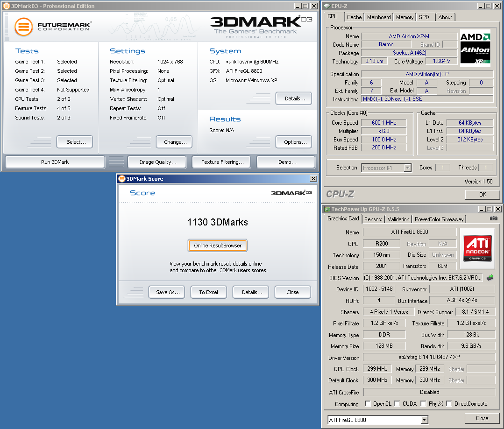Toggle the CUDA checkbox
Screen dimensions: 504x429
pos(397,404)
